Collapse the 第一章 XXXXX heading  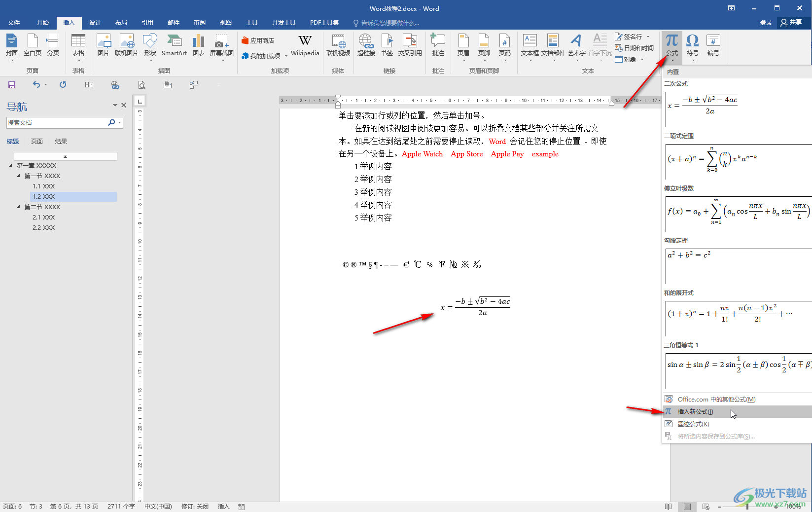(x=11, y=166)
